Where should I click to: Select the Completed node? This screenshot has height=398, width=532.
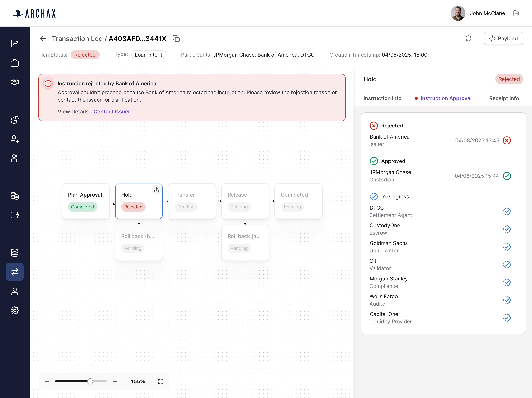pos(298,201)
